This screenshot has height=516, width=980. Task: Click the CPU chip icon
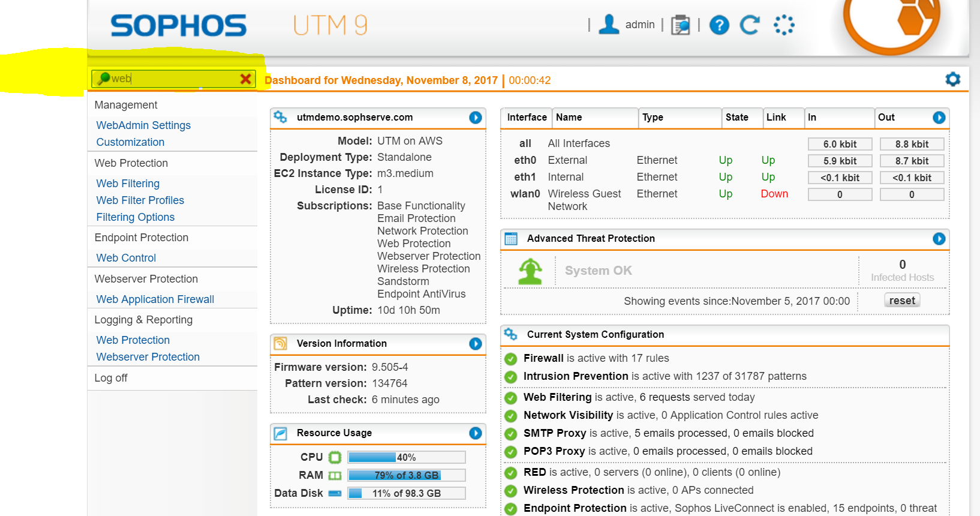click(x=335, y=457)
